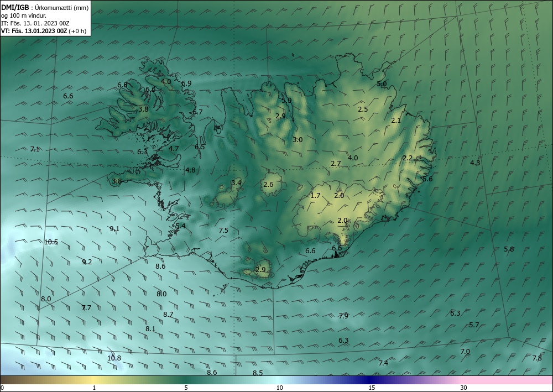Click the map value '2.7'
This screenshot has height=392, width=553.
[x=336, y=164]
